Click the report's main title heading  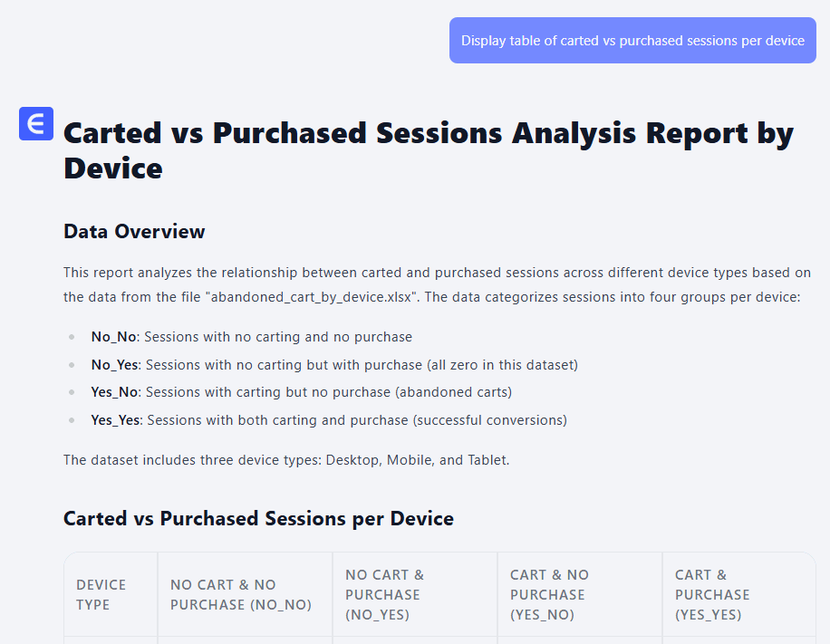click(x=428, y=150)
